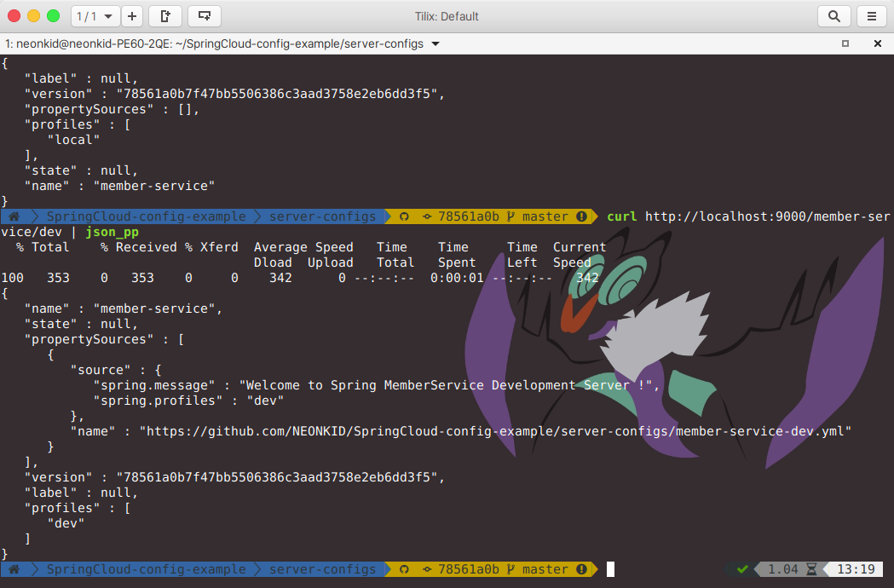The height and width of the screenshot is (588, 894).
Task: Click the warning icon in the upper prompt
Action: pyautogui.click(x=581, y=216)
